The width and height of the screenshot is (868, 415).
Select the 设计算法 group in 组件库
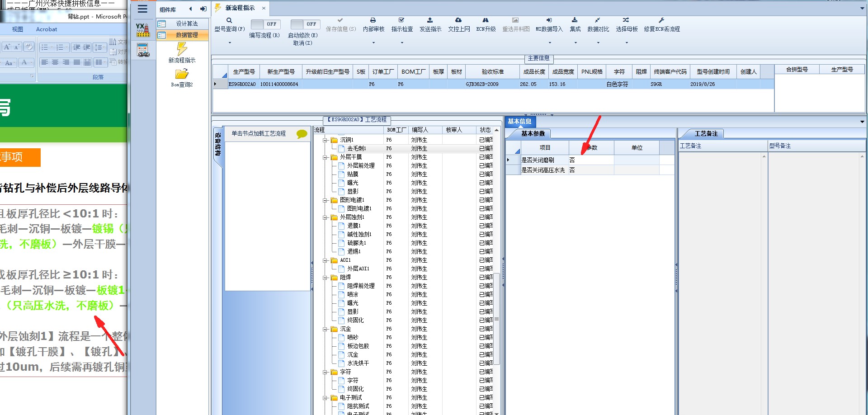183,24
